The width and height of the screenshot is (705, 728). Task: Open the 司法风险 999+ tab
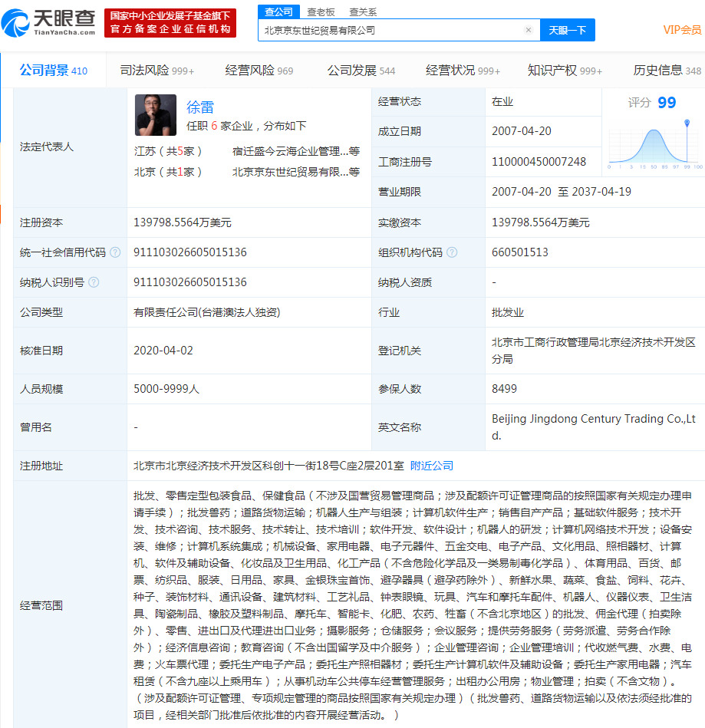coord(157,71)
